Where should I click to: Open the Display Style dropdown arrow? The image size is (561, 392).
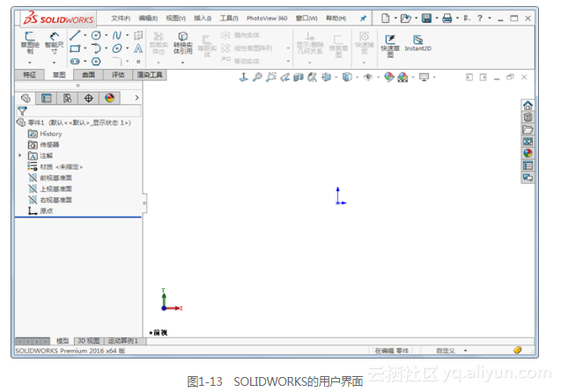point(357,77)
